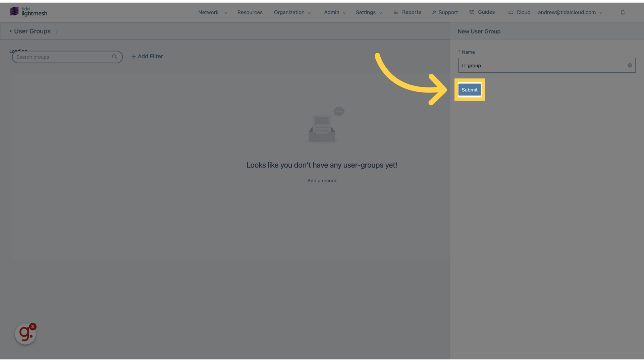Toggle the Cloud navigation item
This screenshot has width=644, height=362.
519,12
